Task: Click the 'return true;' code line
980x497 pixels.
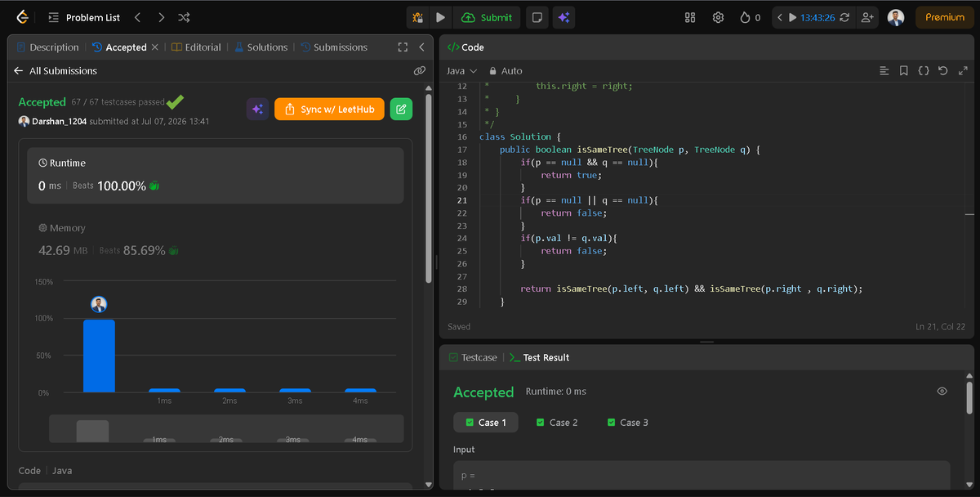Action: (571, 175)
